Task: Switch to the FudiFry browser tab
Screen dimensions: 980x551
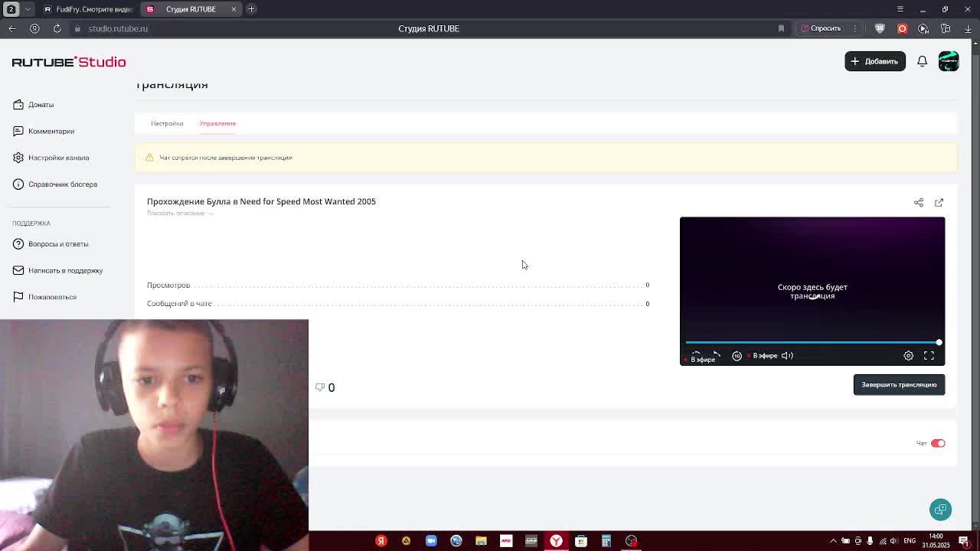Action: click(88, 9)
